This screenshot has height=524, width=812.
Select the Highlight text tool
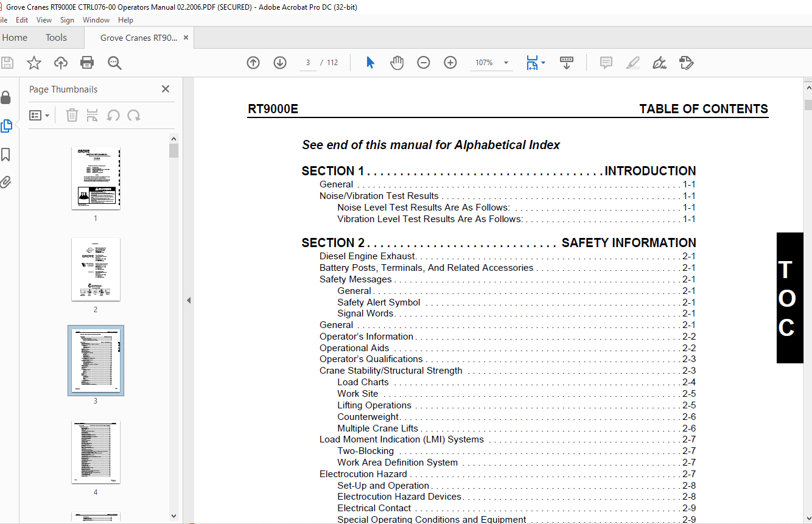633,63
